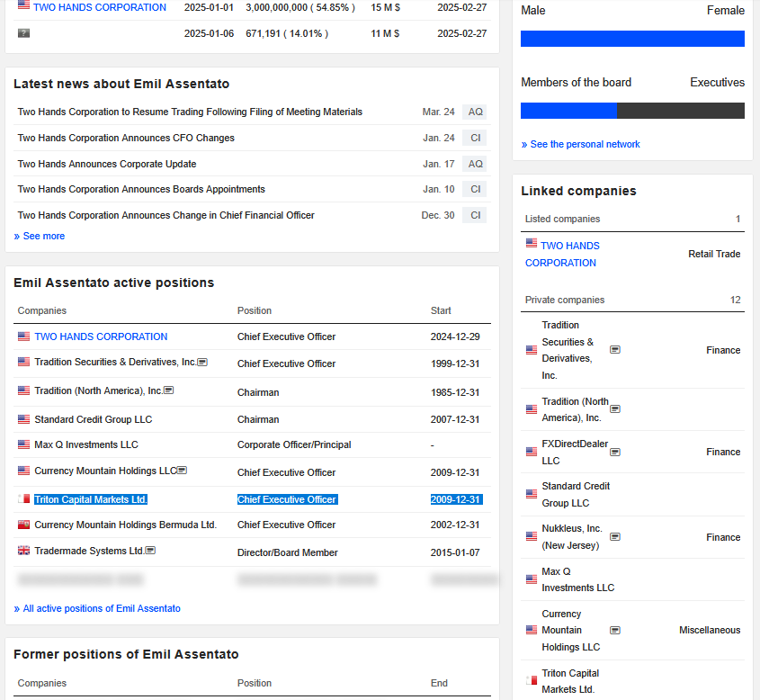760x700 pixels.
Task: Open news 'Two Hands Corporation Announces CFO Changes'
Action: [126, 139]
